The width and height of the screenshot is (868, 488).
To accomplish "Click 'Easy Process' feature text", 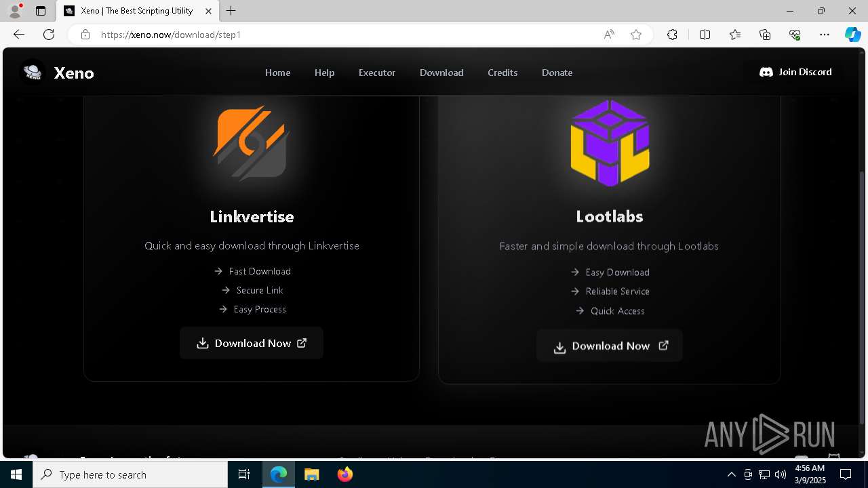I will coord(260,309).
